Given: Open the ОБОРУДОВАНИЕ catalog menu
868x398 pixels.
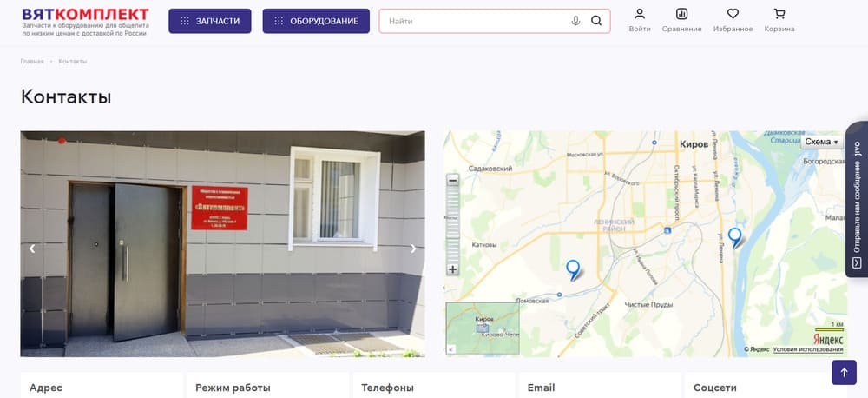Looking at the screenshot, I should pos(316,21).
